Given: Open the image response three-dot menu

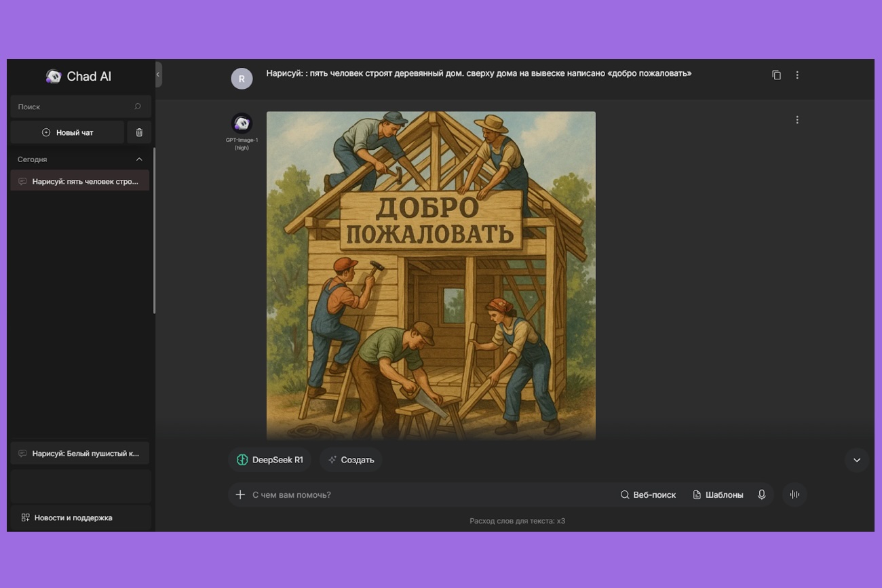Looking at the screenshot, I should (797, 120).
